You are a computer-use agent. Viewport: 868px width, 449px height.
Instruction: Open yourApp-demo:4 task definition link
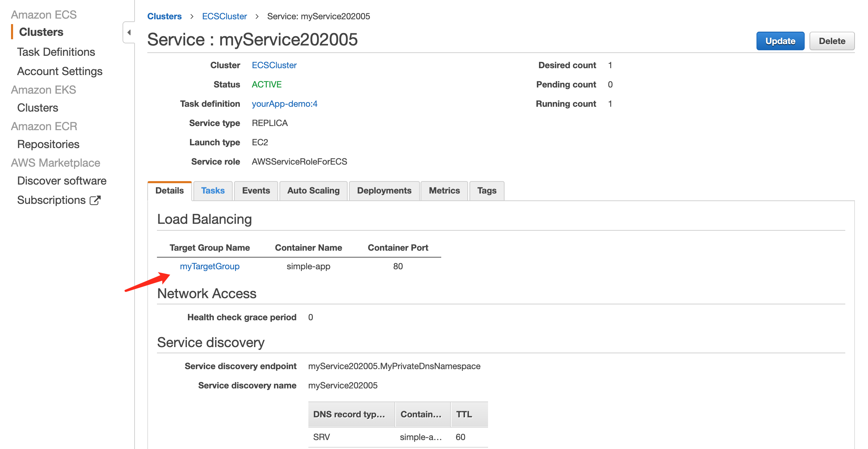[284, 104]
